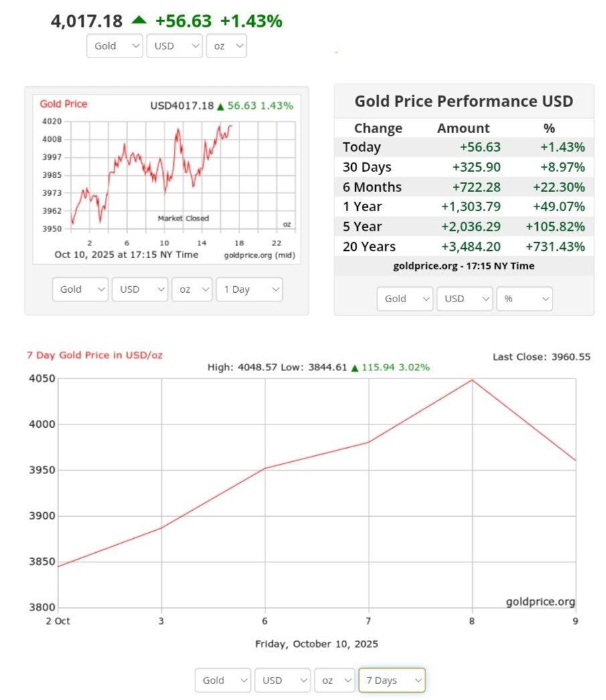The width and height of the screenshot is (606, 700).
Task: Click the 20 Years performance row
Action: tap(463, 246)
